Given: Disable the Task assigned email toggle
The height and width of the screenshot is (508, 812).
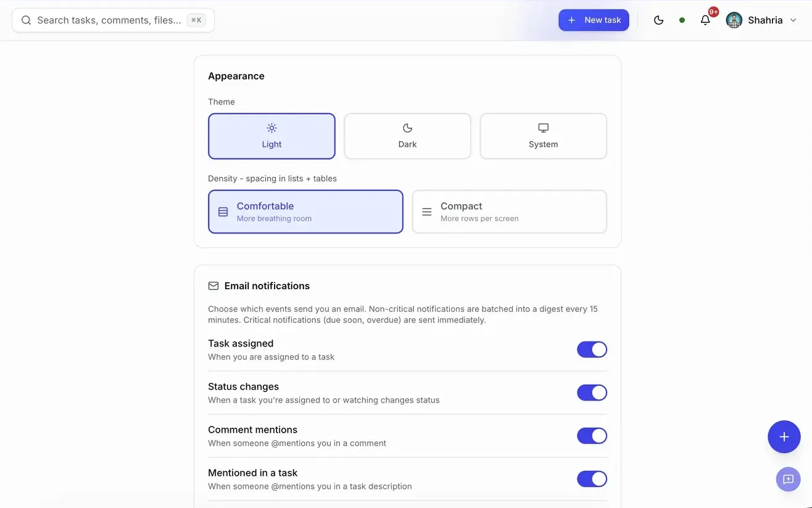Looking at the screenshot, I should (592, 350).
